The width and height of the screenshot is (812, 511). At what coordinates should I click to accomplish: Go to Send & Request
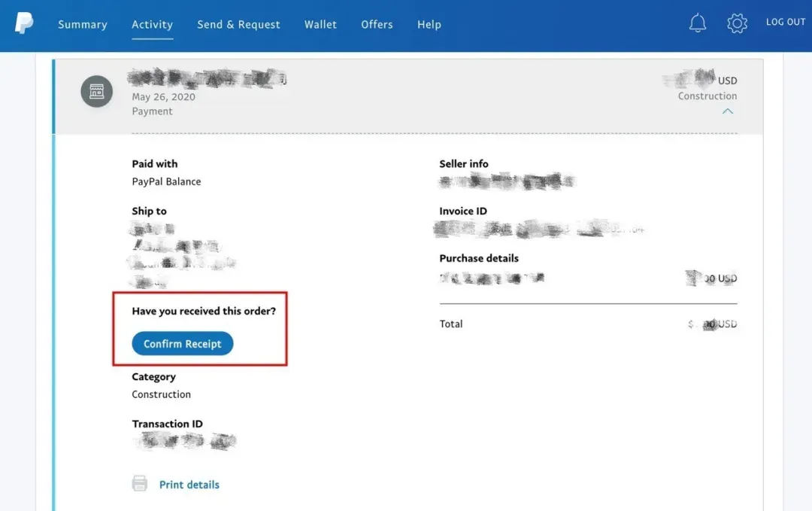[239, 24]
